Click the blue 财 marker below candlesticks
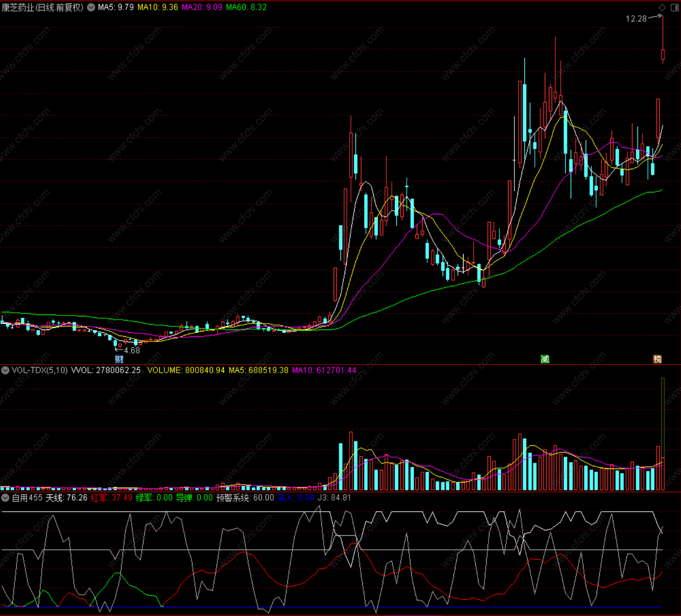681x616 pixels. (119, 359)
